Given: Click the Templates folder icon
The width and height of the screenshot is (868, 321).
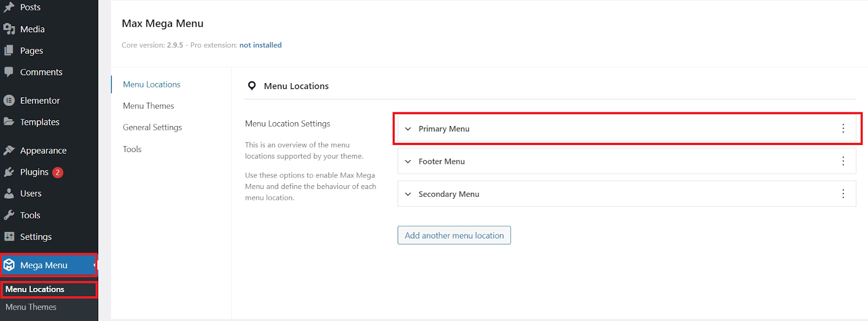Looking at the screenshot, I should point(9,122).
